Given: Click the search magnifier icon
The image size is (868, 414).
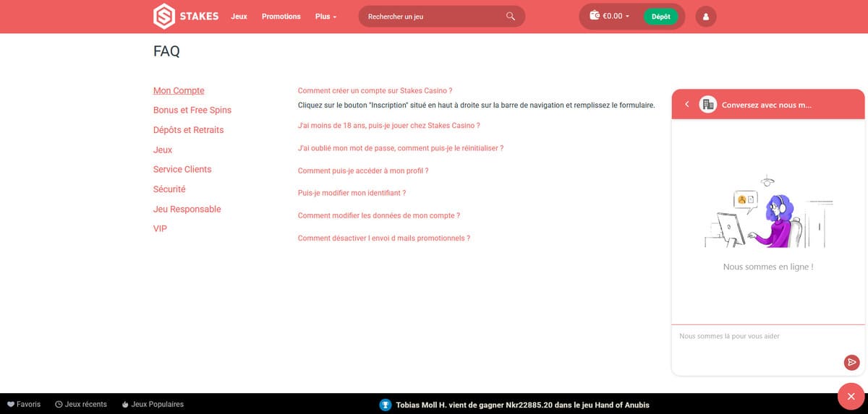Looking at the screenshot, I should [511, 16].
